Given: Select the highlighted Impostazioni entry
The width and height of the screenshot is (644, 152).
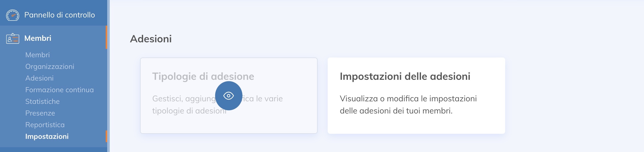Looking at the screenshot, I should point(47,136).
